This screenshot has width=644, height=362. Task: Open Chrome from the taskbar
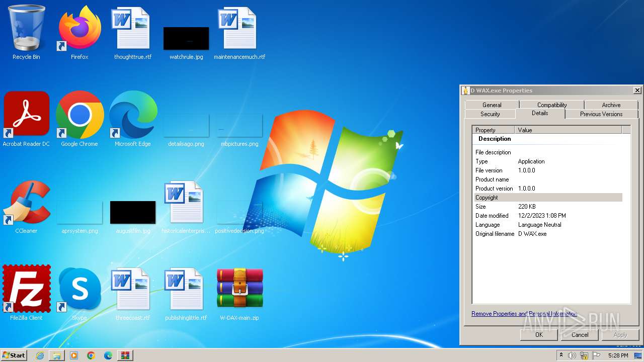pyautogui.click(x=91, y=355)
